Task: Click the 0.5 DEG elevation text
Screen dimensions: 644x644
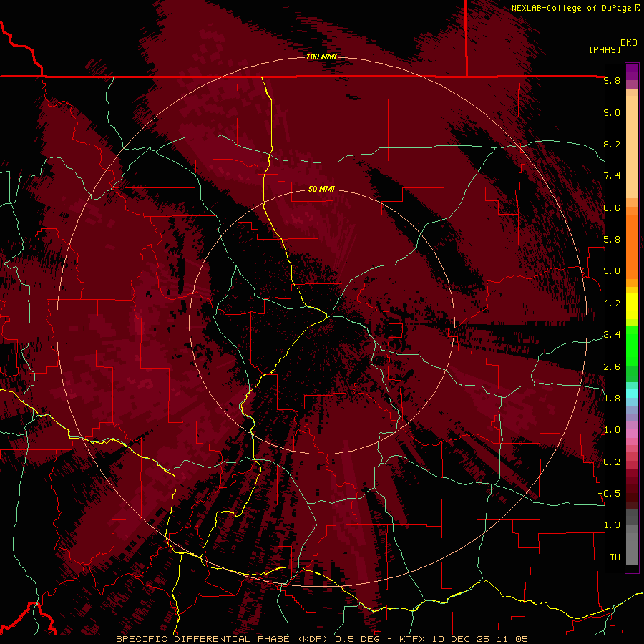Action: (357, 639)
